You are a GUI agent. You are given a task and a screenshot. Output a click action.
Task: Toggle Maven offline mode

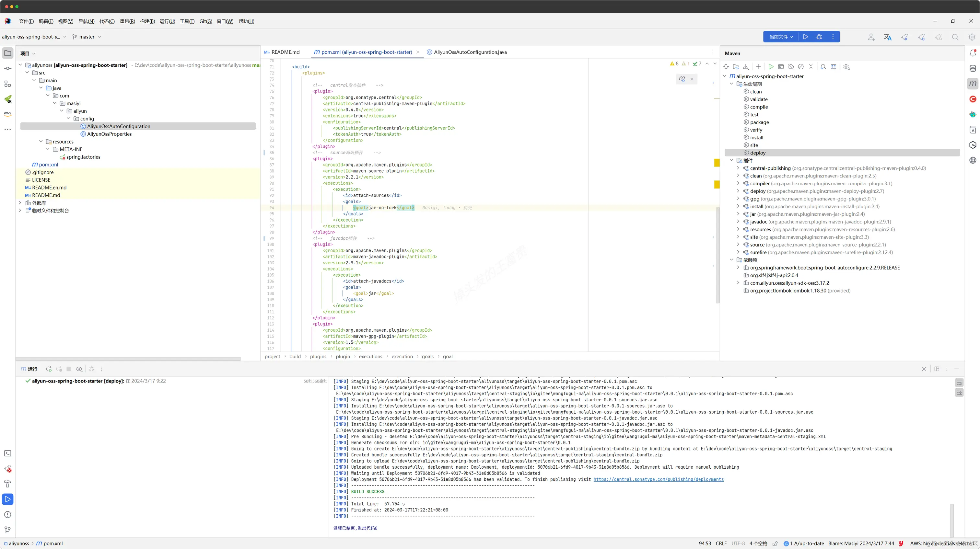(790, 66)
